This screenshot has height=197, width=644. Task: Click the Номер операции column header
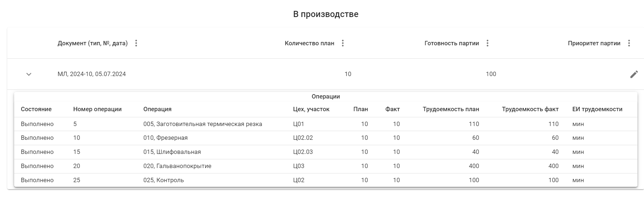pos(97,109)
